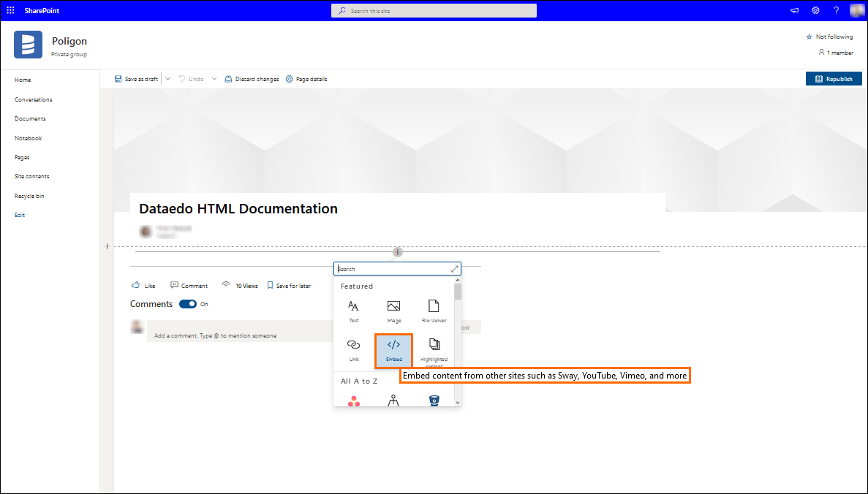
Task: Expand the Save as draft dropdown arrow
Action: pyautogui.click(x=167, y=79)
